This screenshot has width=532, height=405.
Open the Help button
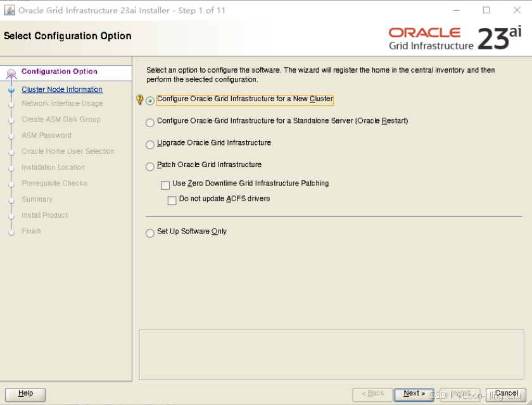click(x=25, y=394)
